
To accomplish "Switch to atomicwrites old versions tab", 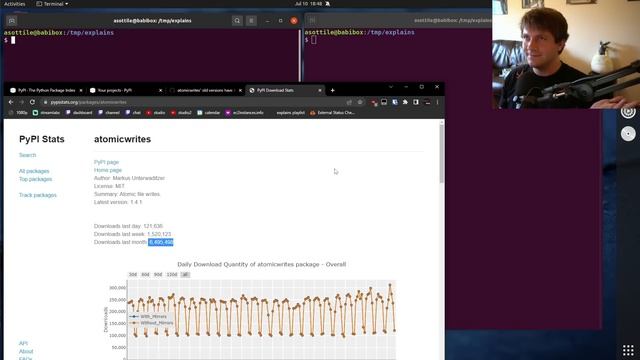I will (205, 90).
